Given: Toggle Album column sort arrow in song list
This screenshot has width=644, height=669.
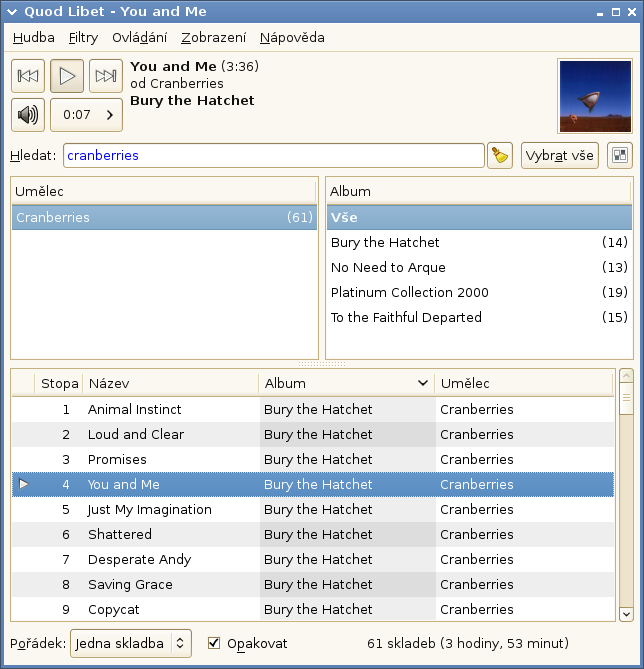Looking at the screenshot, I should click(423, 383).
